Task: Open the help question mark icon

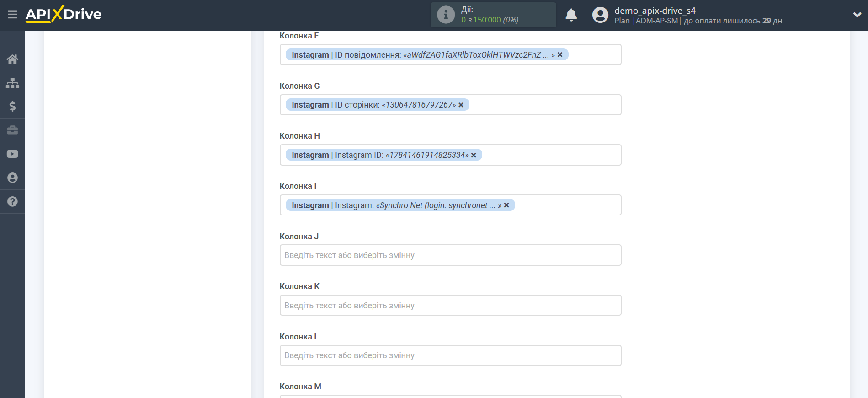Action: click(x=12, y=202)
